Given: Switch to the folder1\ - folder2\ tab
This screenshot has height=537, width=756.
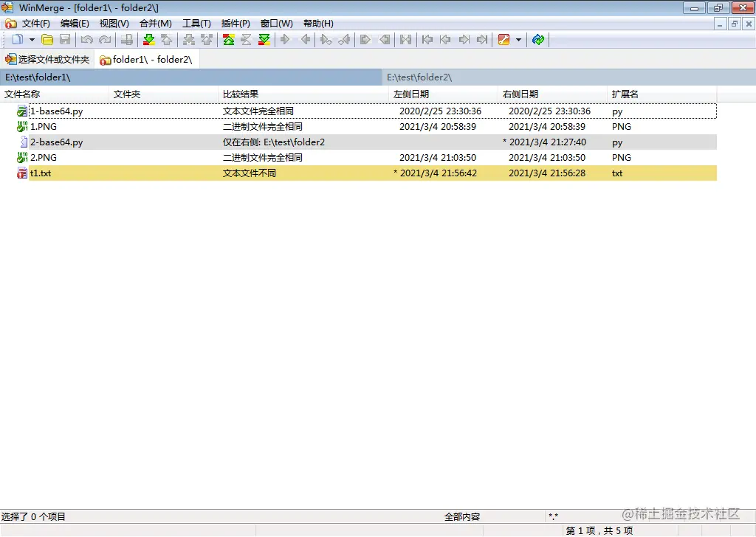Looking at the screenshot, I should [146, 60].
